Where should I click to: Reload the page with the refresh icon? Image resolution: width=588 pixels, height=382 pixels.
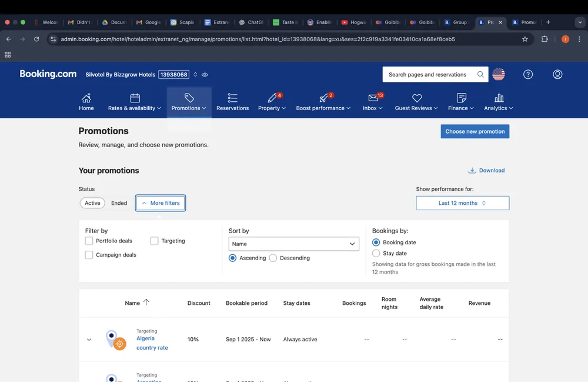coord(36,39)
